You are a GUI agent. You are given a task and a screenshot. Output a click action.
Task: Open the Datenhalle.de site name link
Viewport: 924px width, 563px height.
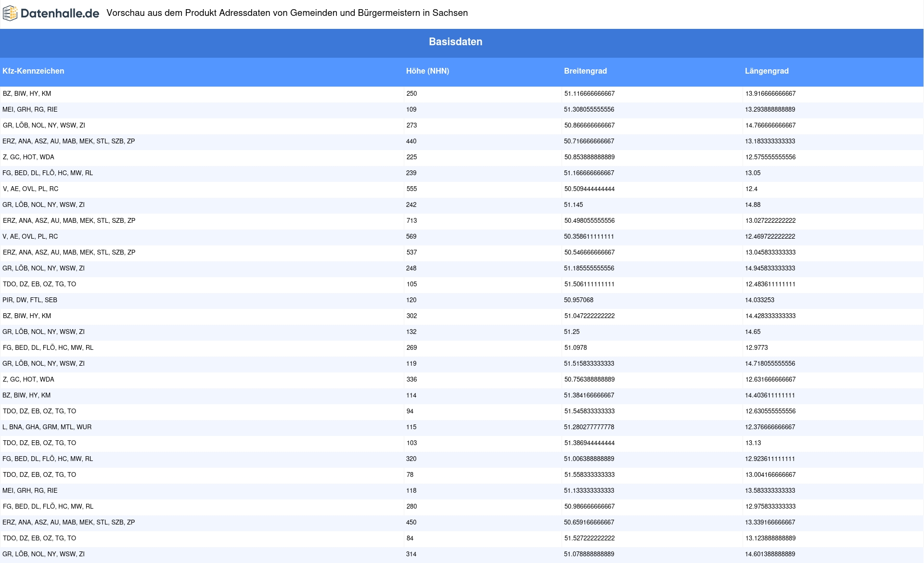pyautogui.click(x=60, y=13)
